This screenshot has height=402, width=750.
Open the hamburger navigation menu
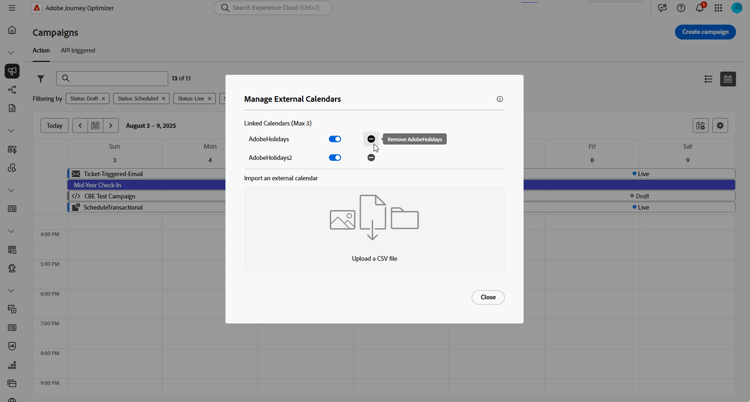coord(12,8)
